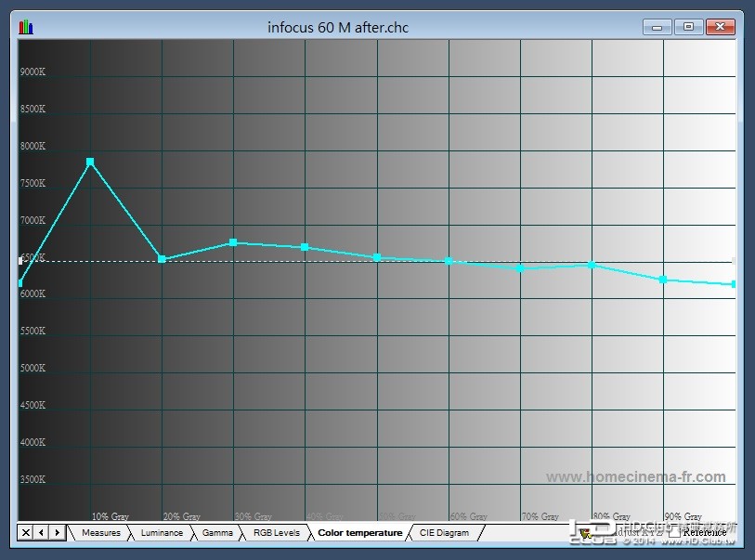Image resolution: width=755 pixels, height=560 pixels.
Task: Select the 90% Gray data point marker
Action: (663, 280)
